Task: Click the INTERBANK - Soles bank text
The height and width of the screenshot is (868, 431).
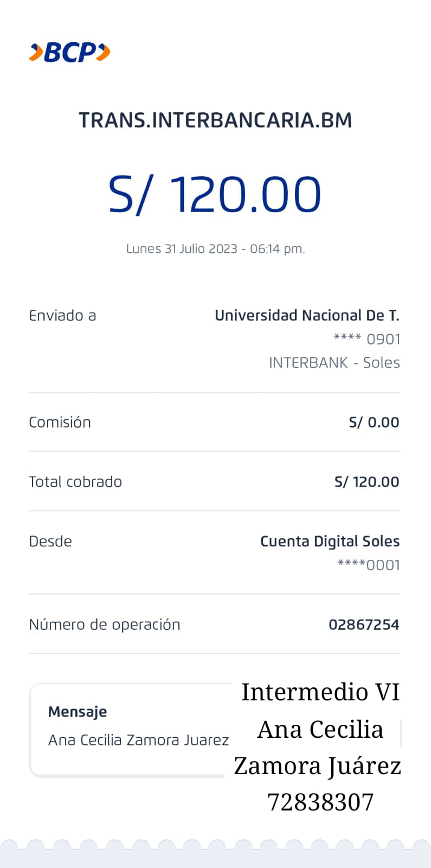Action: pyautogui.click(x=334, y=362)
